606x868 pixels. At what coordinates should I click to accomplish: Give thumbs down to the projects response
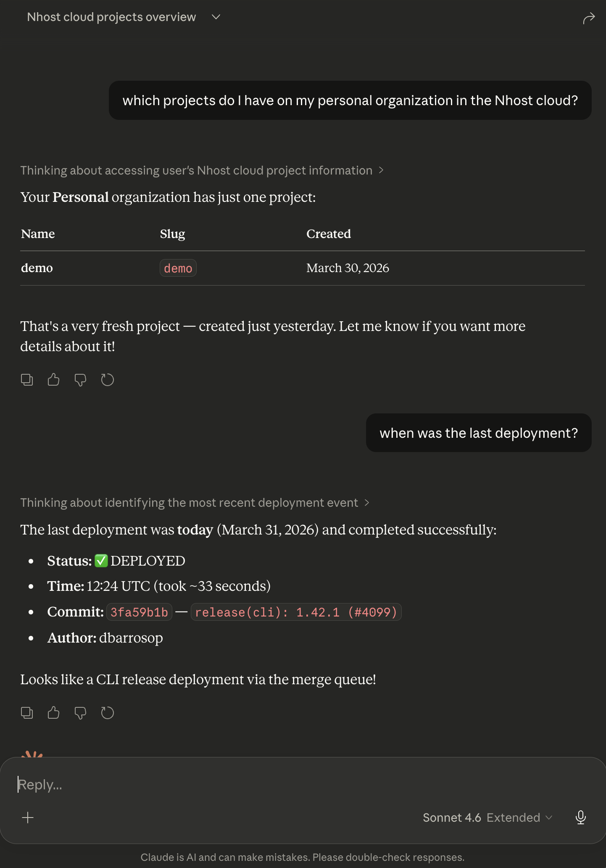tap(80, 379)
